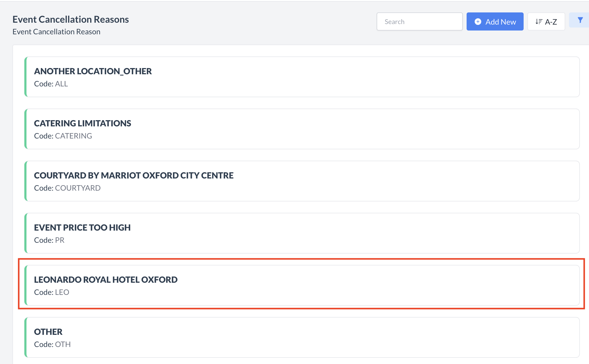Image resolution: width=589 pixels, height=364 pixels.
Task: Select the OTHER cancellation reason card
Action: click(302, 337)
